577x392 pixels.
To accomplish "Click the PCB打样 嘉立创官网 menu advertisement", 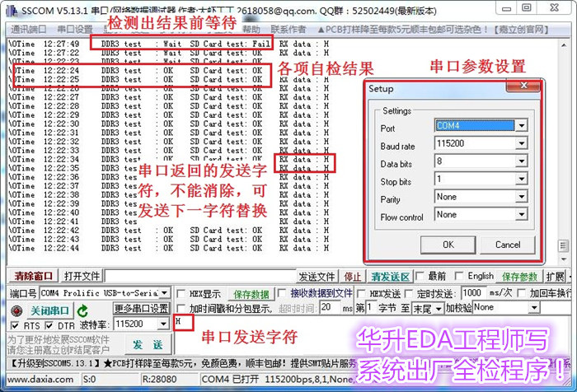I will [x=433, y=29].
